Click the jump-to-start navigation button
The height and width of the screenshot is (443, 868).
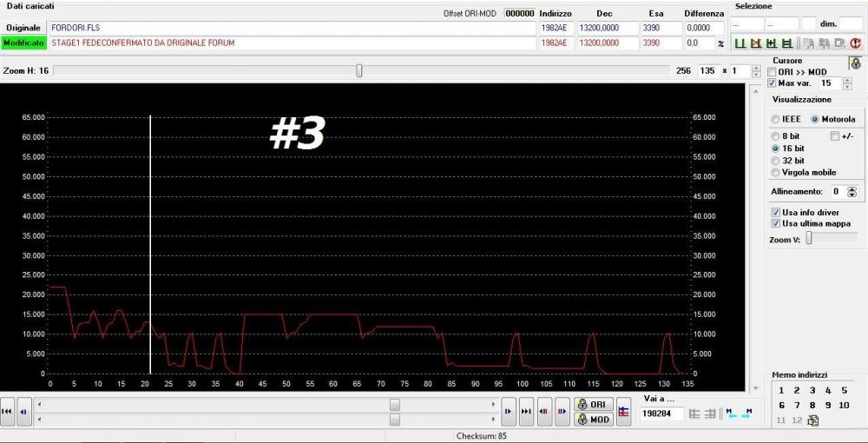[7, 412]
